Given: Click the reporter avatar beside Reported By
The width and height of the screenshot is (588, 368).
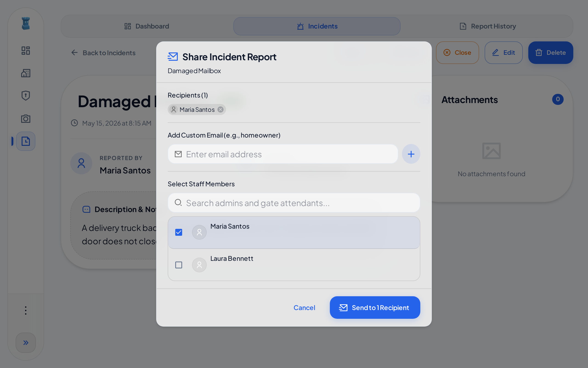Looking at the screenshot, I should click(81, 163).
